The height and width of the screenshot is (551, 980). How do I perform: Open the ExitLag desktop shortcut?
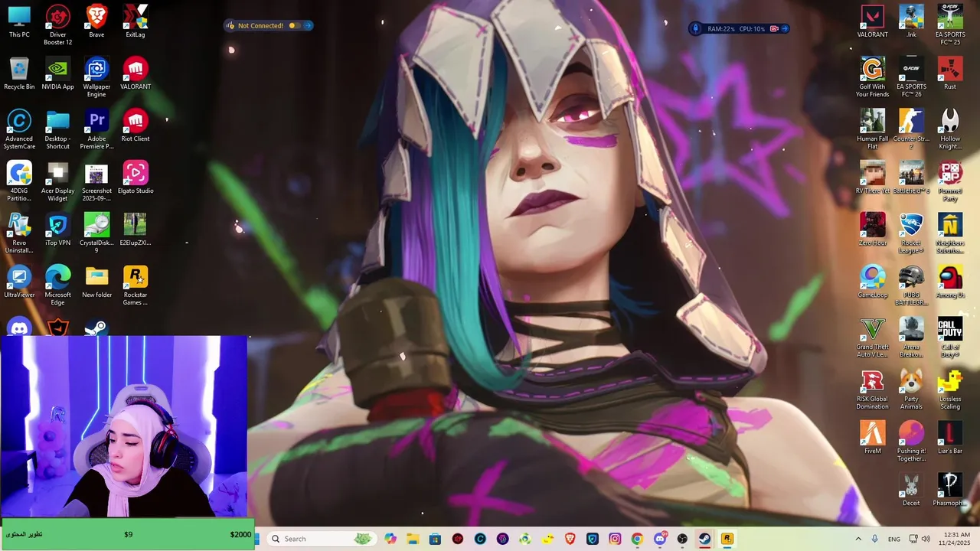(x=136, y=21)
